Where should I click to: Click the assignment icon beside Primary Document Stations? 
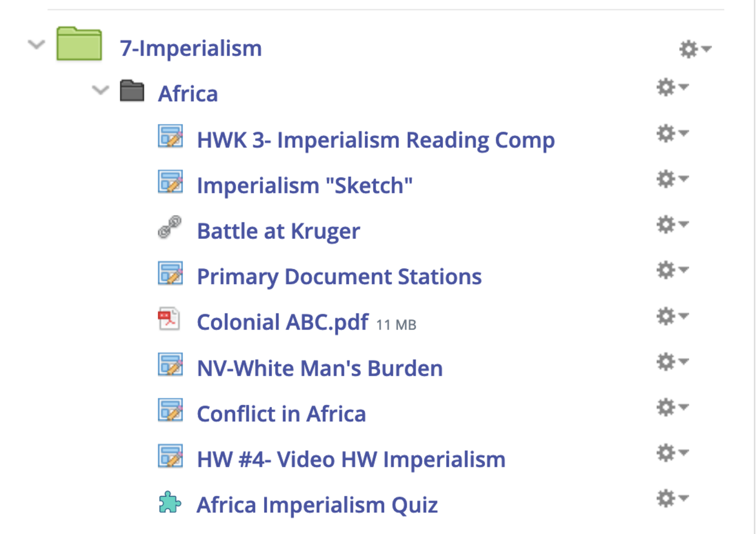170,273
